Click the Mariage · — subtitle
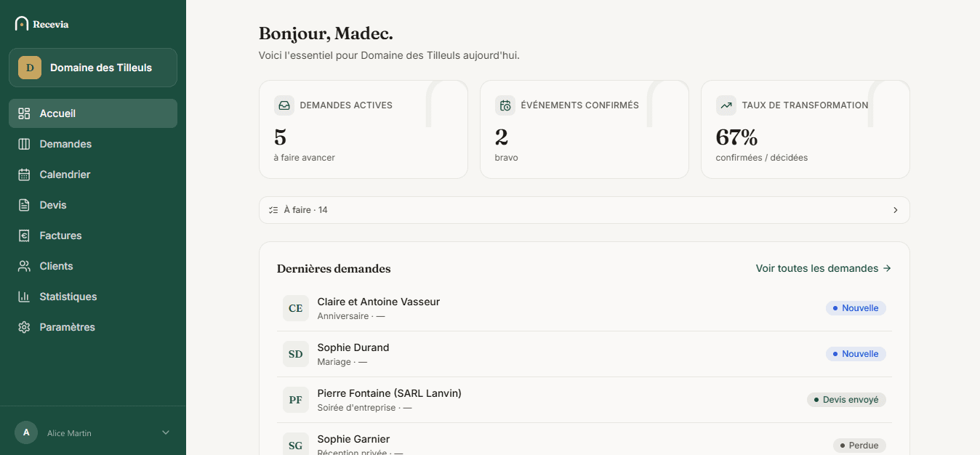This screenshot has height=455, width=980. tap(342, 362)
